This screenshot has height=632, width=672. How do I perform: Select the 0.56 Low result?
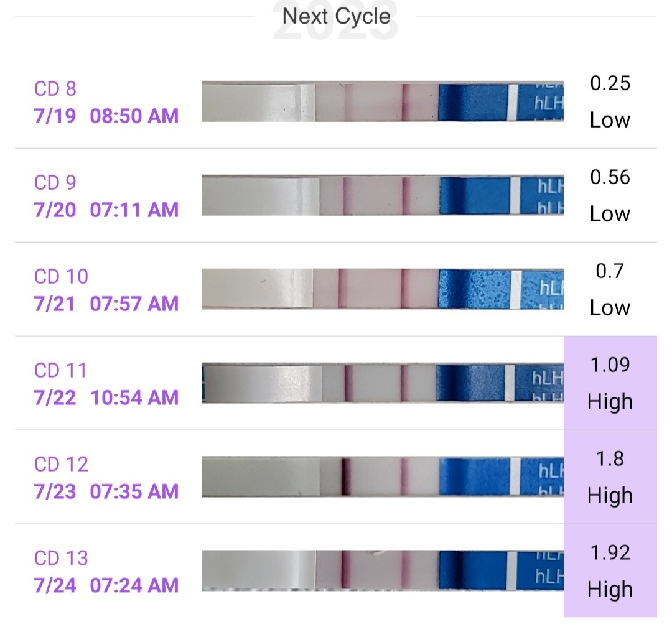(x=610, y=195)
